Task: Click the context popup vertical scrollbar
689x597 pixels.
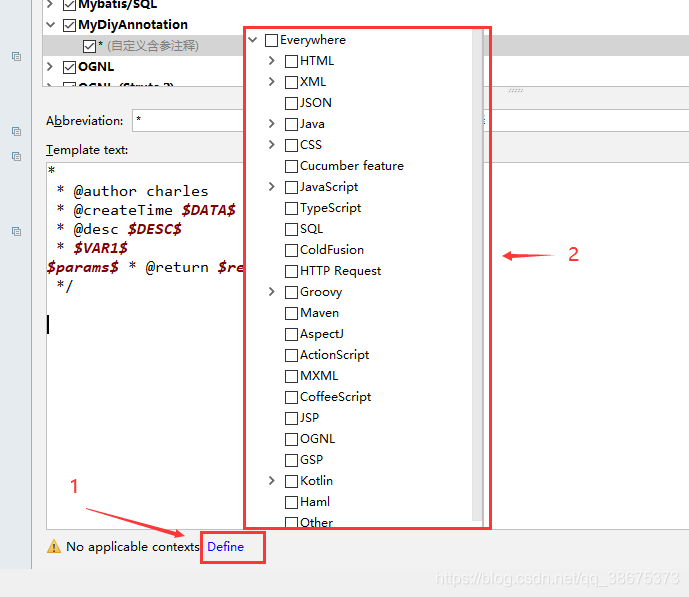Action: tap(477, 275)
